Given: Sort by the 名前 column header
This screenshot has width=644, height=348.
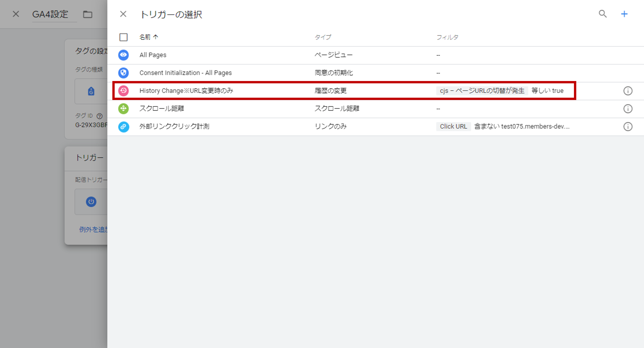Looking at the screenshot, I should click(x=145, y=37).
